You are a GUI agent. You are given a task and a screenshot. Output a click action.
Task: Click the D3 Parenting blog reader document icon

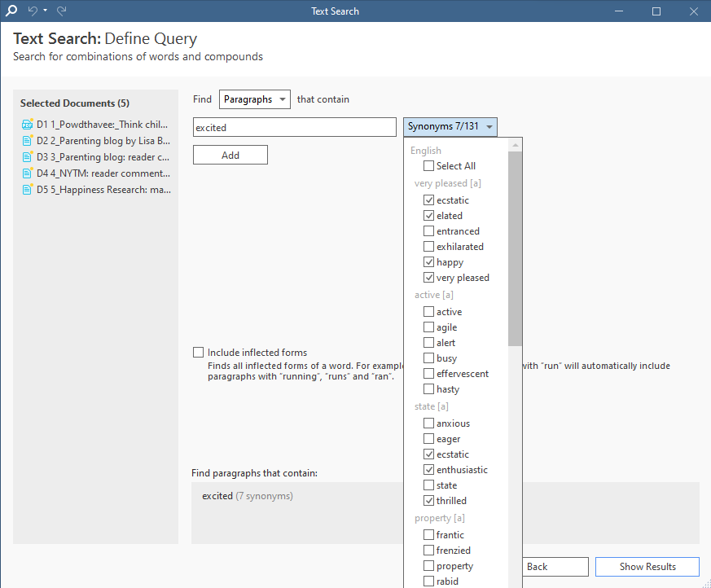click(27, 157)
